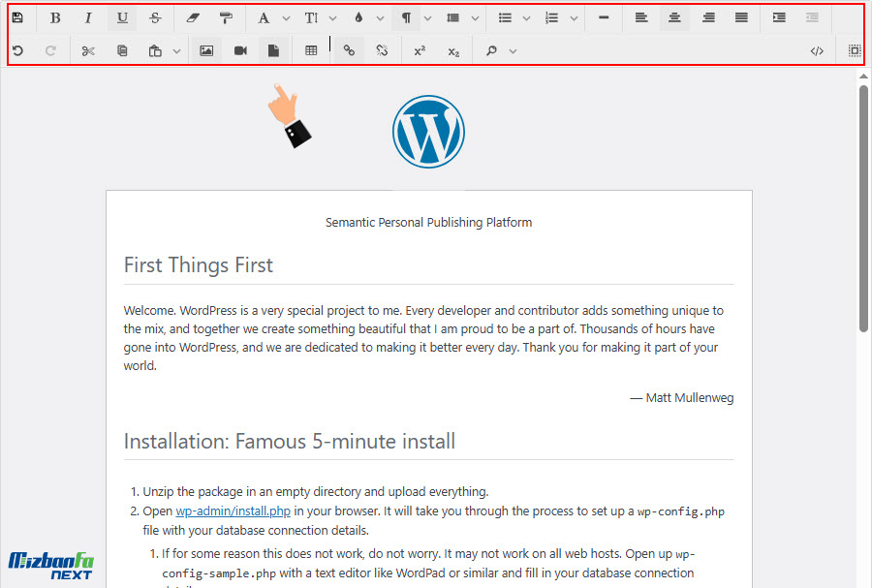The image size is (872, 588).
Task: Expand the font family dropdown arrow
Action: tap(286, 17)
